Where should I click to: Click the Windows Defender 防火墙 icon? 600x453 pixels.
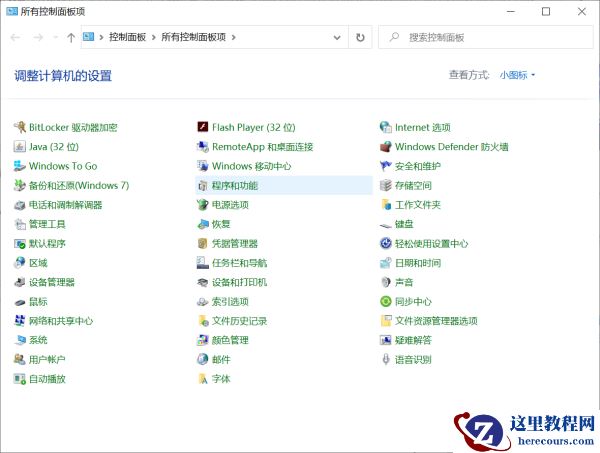[x=385, y=147]
